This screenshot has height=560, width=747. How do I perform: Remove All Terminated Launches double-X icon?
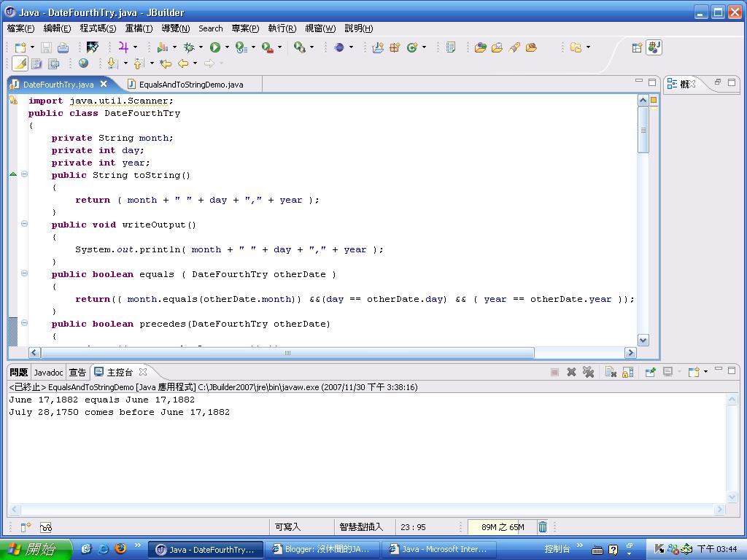pyautogui.click(x=589, y=372)
